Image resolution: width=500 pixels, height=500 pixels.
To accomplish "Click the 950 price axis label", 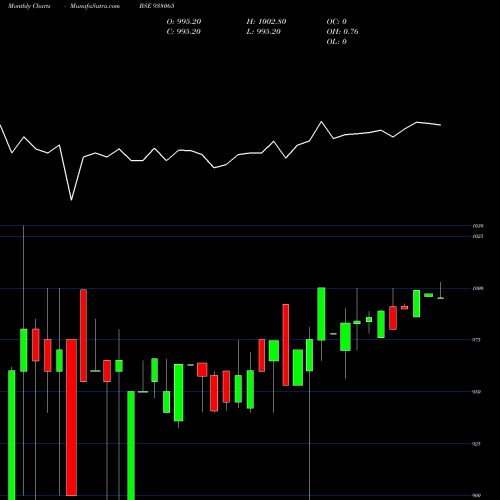I will [477, 392].
